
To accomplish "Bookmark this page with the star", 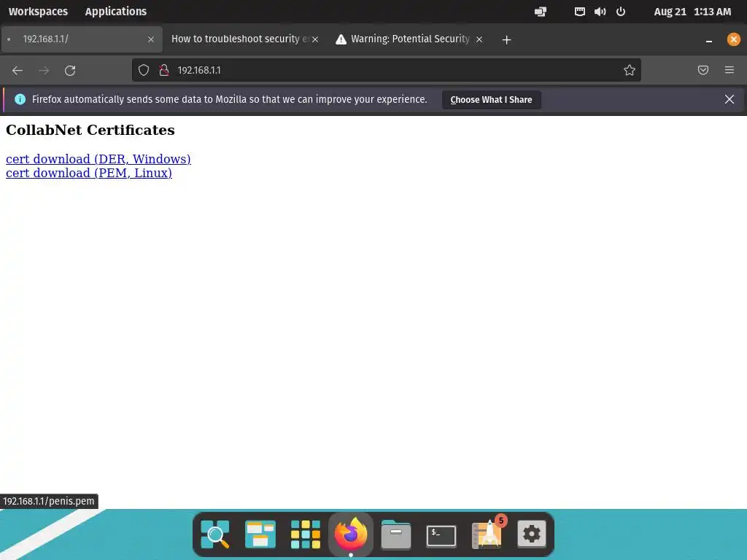I will (630, 71).
